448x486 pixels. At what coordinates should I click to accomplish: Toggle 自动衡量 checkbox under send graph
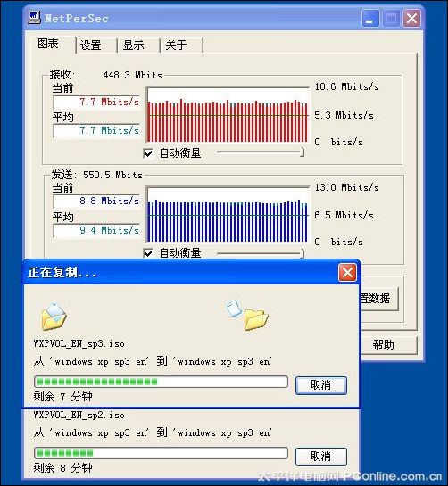pos(149,253)
